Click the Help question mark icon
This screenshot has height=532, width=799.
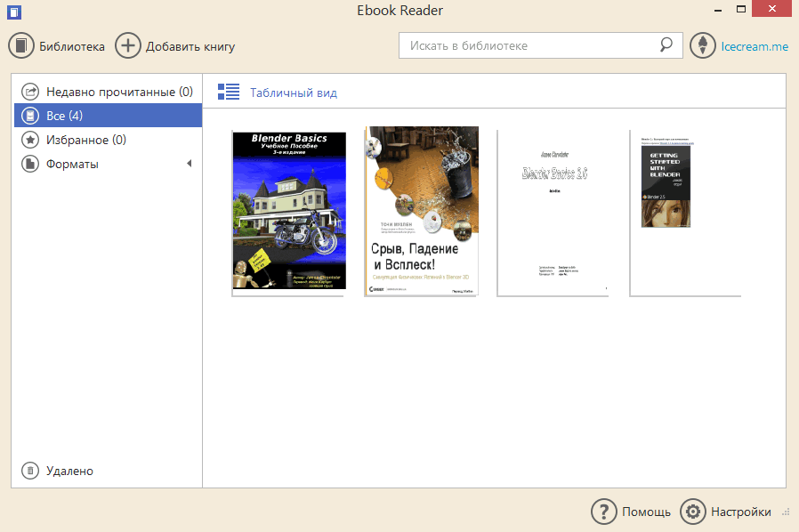(x=604, y=512)
